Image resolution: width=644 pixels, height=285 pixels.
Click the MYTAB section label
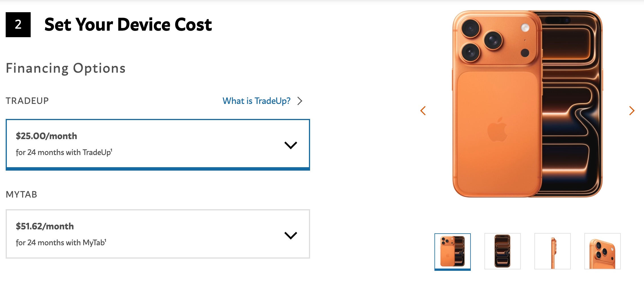[22, 194]
